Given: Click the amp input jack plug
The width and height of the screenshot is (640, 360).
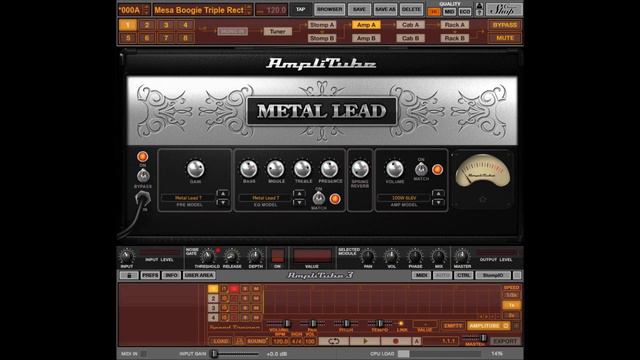Looking at the screenshot, I should [143, 200].
